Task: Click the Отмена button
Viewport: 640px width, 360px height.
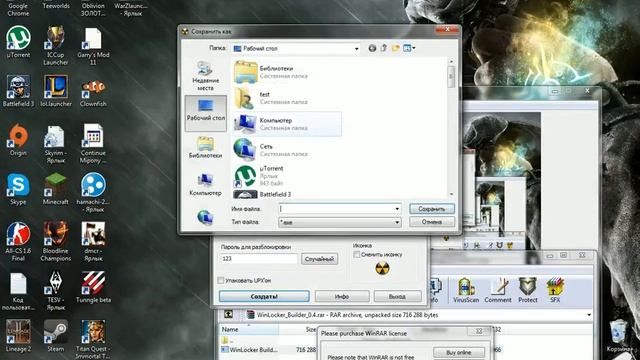Action: (431, 222)
